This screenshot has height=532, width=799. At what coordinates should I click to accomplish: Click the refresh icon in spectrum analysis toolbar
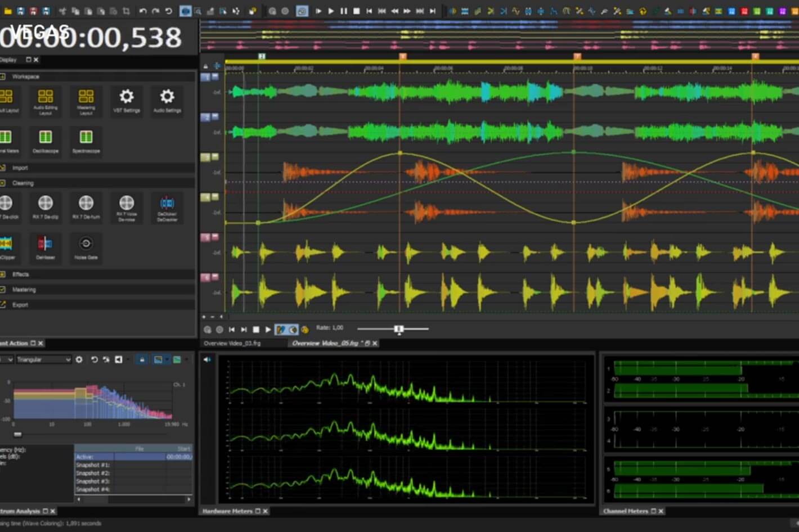94,359
